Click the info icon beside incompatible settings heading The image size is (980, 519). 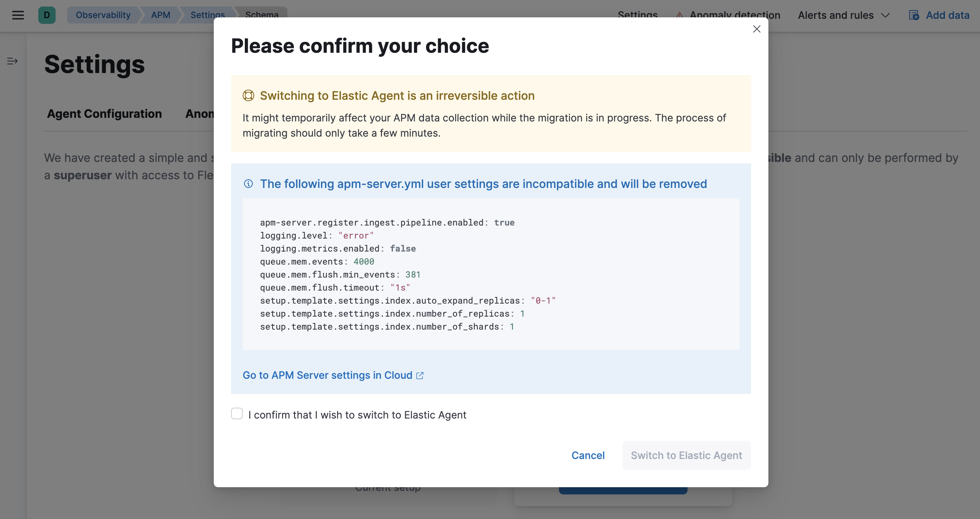click(x=248, y=184)
